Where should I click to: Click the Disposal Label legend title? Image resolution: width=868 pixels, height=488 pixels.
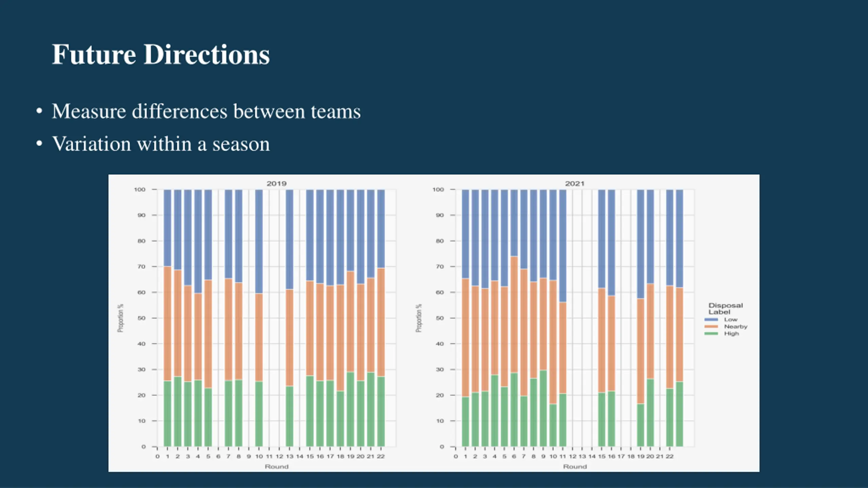[726, 309]
